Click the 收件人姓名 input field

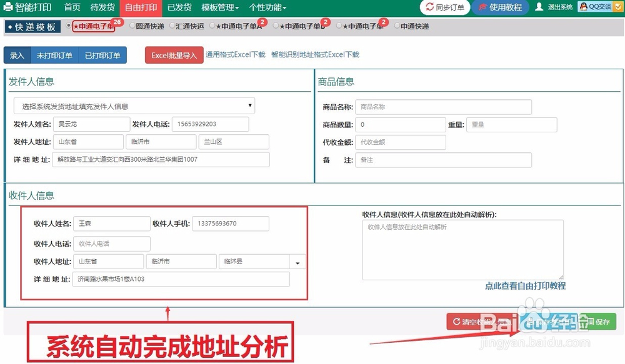[x=111, y=224]
